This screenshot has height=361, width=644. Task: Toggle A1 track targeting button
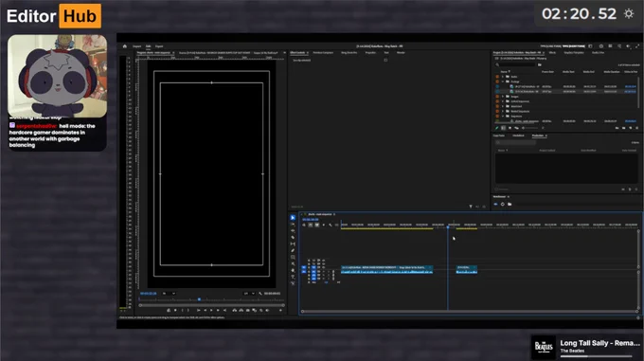point(313,272)
